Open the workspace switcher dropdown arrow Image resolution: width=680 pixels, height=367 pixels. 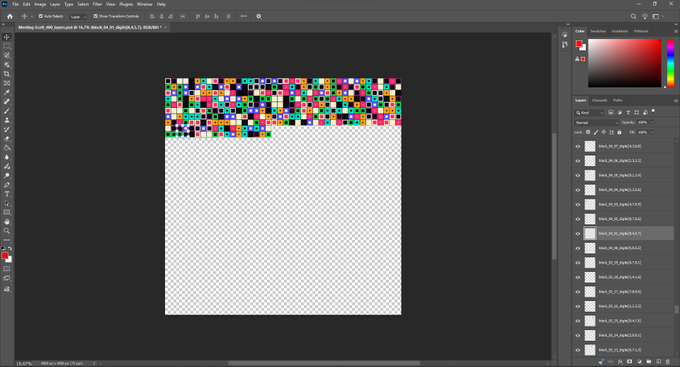[663, 16]
